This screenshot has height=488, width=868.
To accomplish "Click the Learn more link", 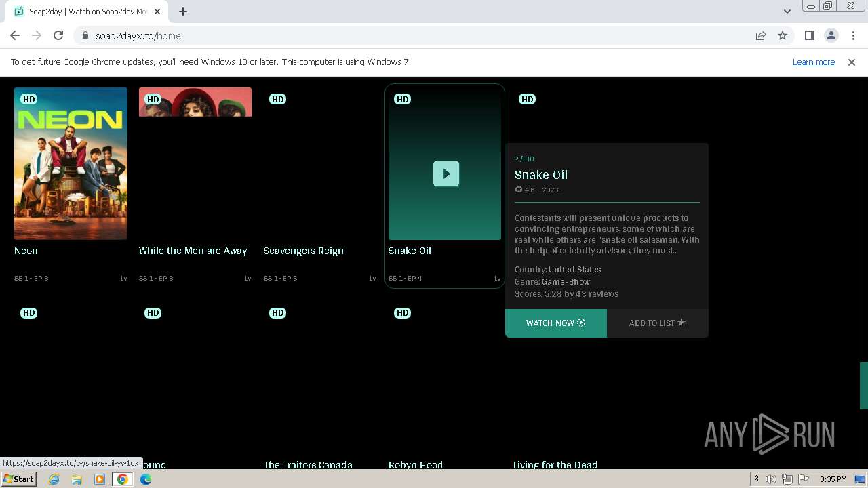I will [x=814, y=62].
